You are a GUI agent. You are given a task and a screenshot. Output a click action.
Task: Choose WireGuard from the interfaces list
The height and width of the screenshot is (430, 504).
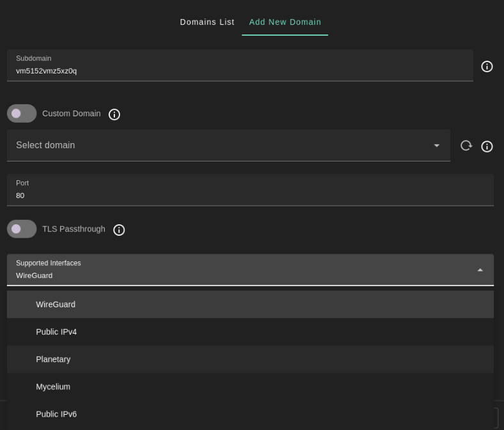tap(56, 305)
